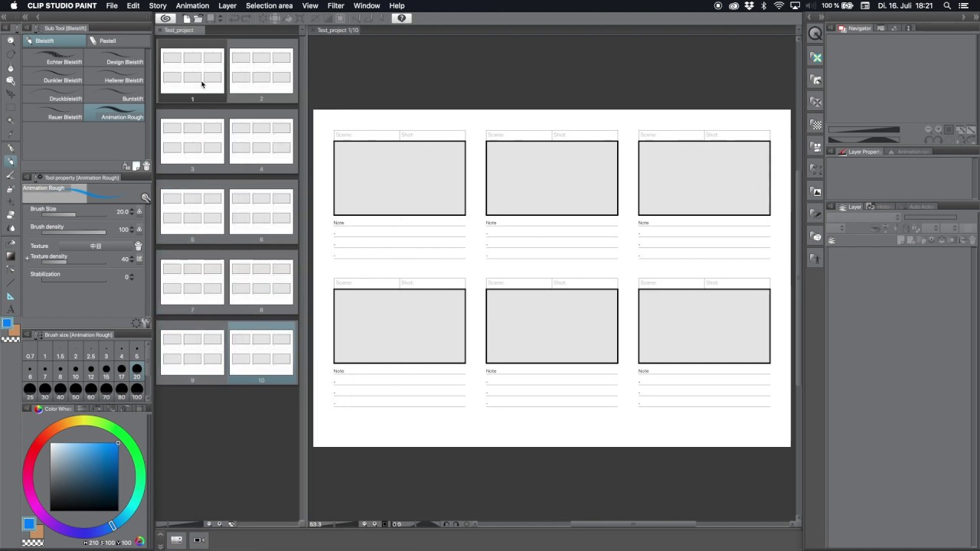
Task: Switch to the Pastell sub tool tab
Action: (107, 41)
